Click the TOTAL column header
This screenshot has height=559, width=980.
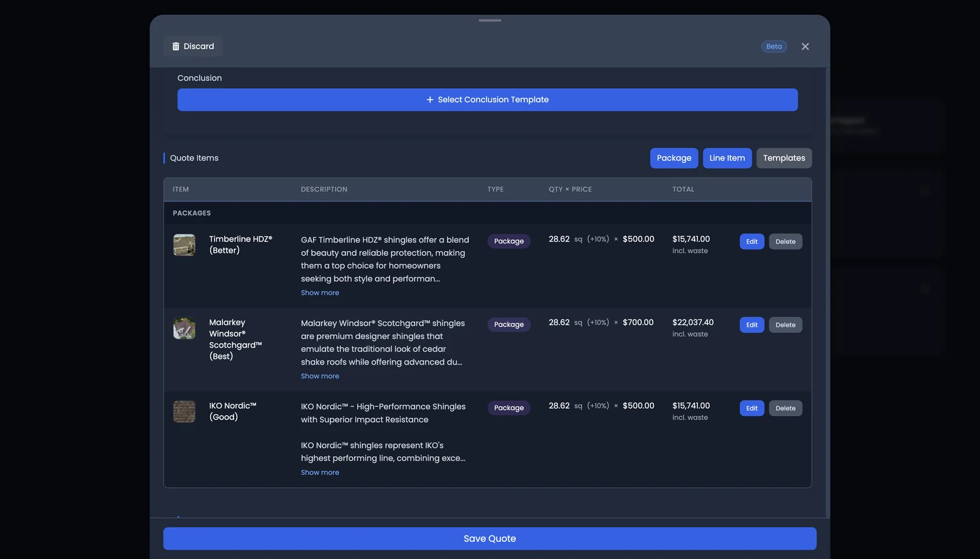tap(684, 189)
